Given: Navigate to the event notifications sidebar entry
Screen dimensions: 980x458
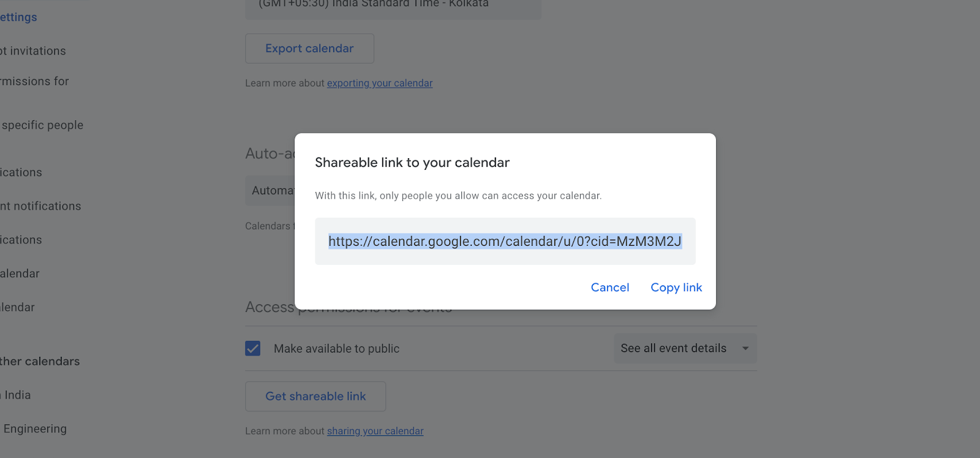Looking at the screenshot, I should (x=40, y=205).
